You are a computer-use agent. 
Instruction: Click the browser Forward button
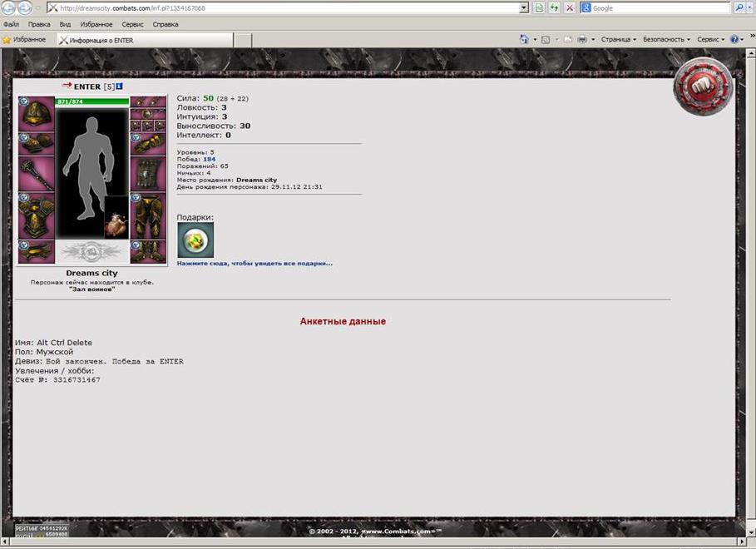pos(25,7)
